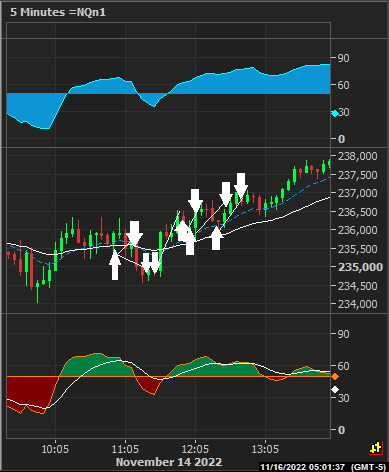Click the white diamond marker on bottom axis
Image resolution: width=389 pixels, height=472 pixels.
coord(335,389)
